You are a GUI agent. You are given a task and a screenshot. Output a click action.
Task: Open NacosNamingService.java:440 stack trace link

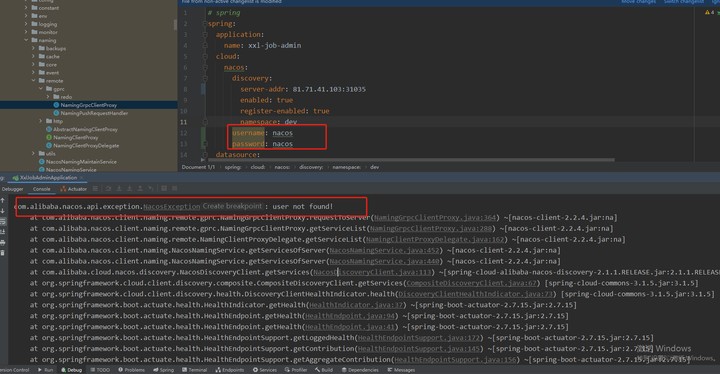(x=384, y=261)
